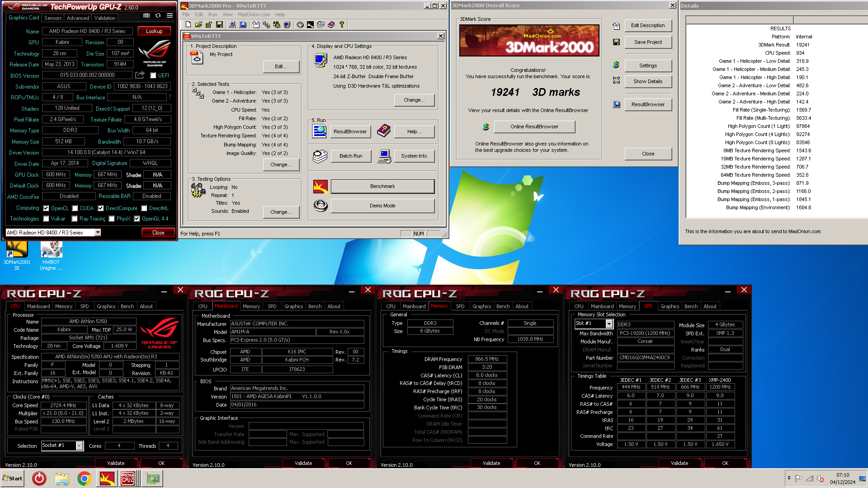The width and height of the screenshot is (868, 488).
Task: Click the ResultBrowser magnifier icon in 3DMark2000 toolbar
Action: pos(242,24)
